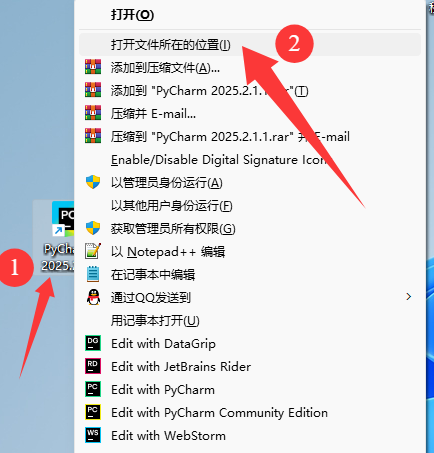
Task: Expand the 通过QQ发送到 submenu arrow
Action: [409, 297]
